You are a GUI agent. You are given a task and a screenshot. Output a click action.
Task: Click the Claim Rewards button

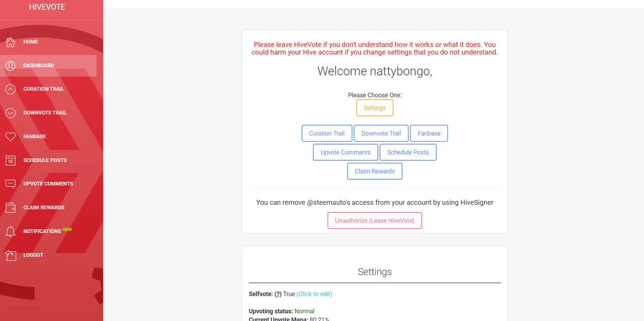[x=375, y=171]
